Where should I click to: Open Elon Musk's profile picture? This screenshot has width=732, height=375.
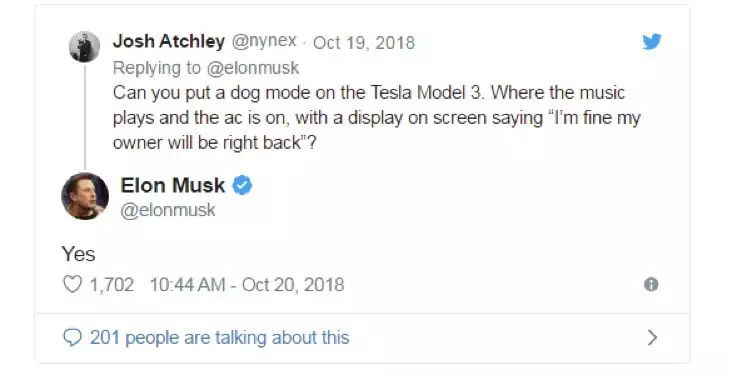point(85,196)
